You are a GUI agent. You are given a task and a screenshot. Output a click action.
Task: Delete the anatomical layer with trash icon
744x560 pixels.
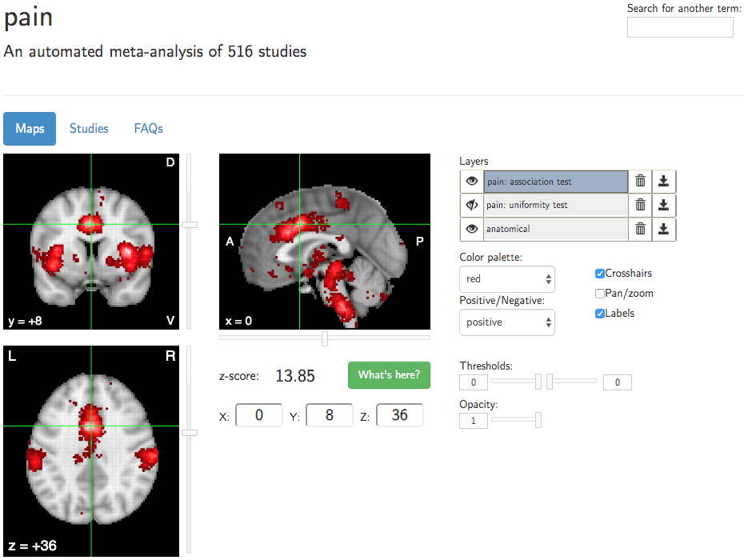pos(640,229)
